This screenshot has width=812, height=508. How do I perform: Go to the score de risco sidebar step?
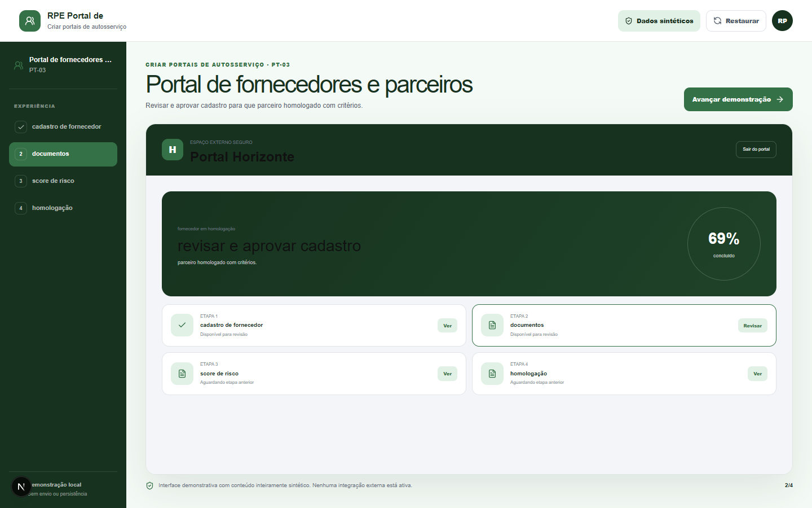63,181
